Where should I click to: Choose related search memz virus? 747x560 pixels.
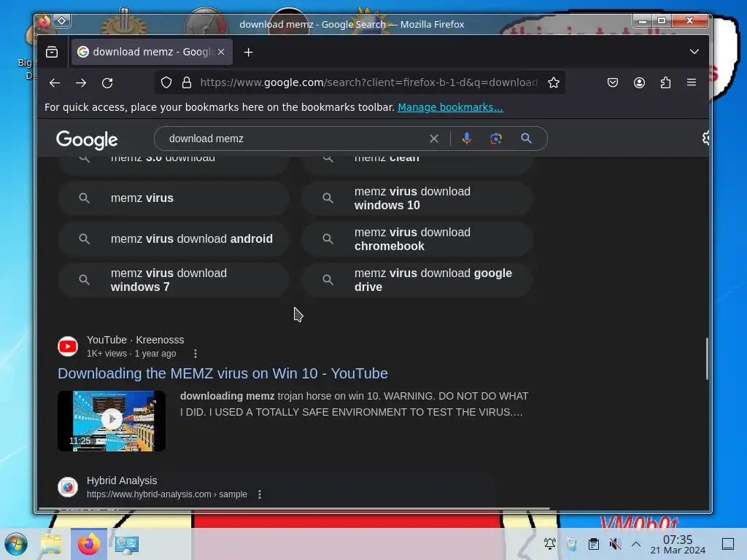(x=174, y=198)
